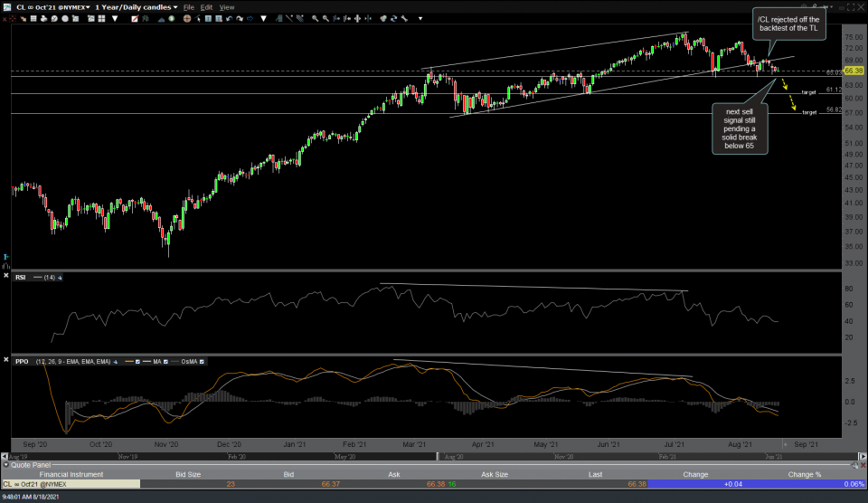
Task: Expand first toolbar overflow triangle
Action: click(115, 19)
